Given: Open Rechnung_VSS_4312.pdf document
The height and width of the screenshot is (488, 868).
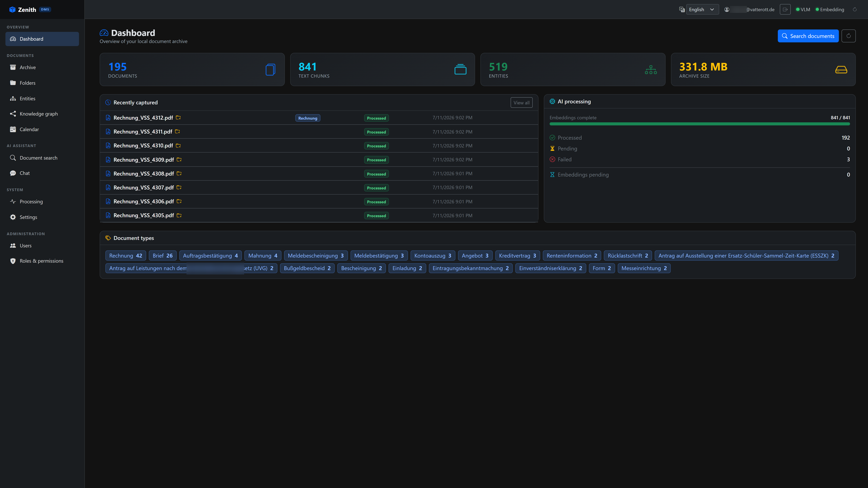Looking at the screenshot, I should pos(143,118).
